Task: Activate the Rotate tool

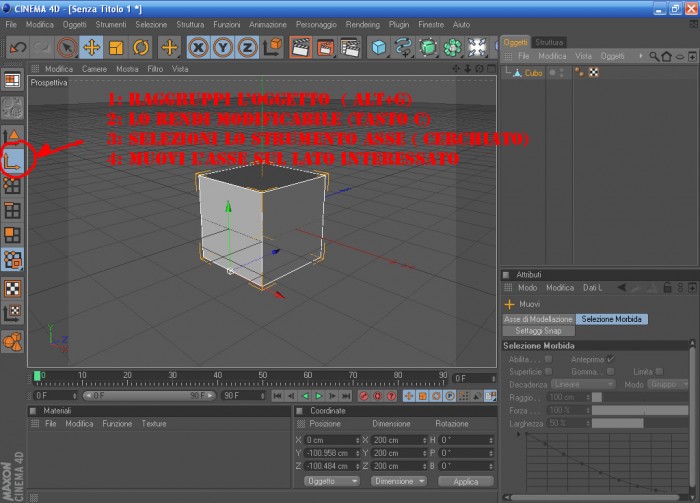Action: point(141,47)
